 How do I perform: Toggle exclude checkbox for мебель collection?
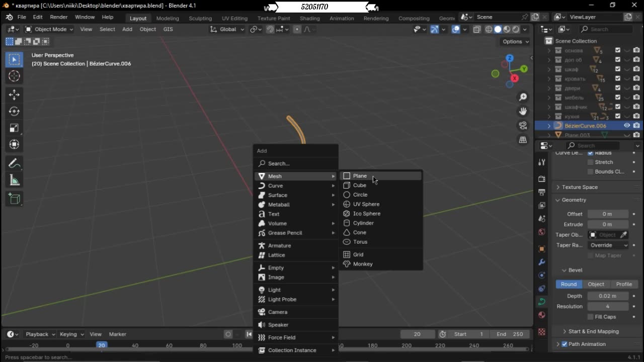pos(618,98)
